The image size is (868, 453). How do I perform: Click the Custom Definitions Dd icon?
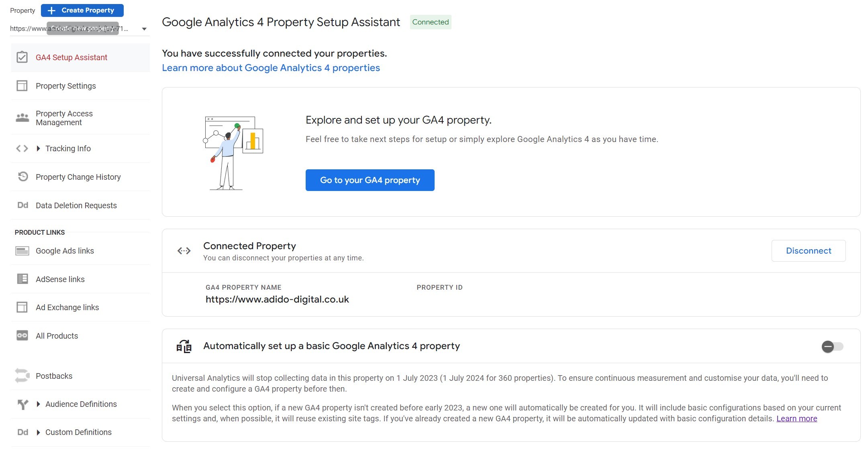(22, 432)
